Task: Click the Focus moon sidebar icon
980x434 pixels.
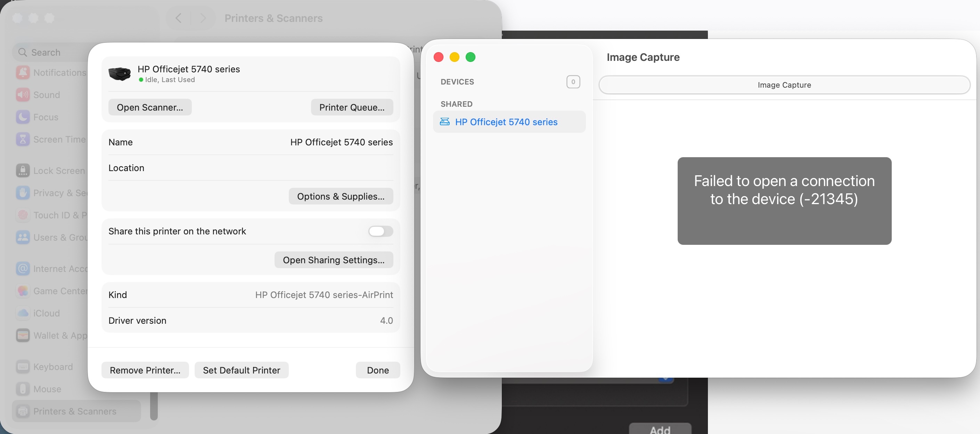Action: 23,117
